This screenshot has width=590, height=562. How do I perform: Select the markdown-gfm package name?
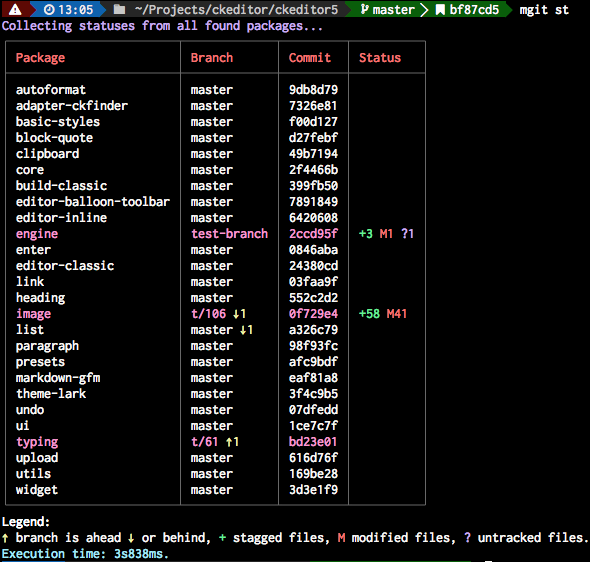[58, 378]
